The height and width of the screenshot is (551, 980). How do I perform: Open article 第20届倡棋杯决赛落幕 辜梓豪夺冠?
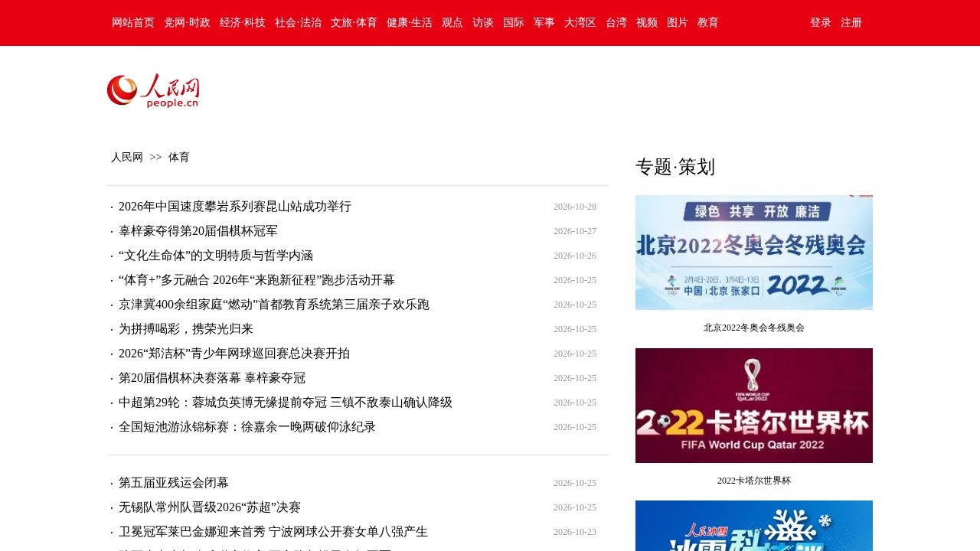coord(212,378)
